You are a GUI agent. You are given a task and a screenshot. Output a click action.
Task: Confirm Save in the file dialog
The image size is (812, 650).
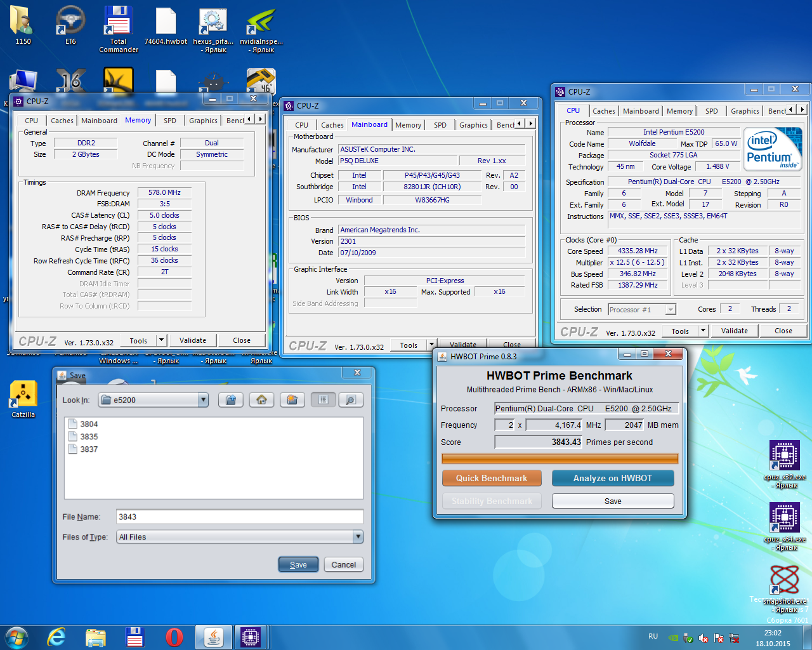coord(298,564)
